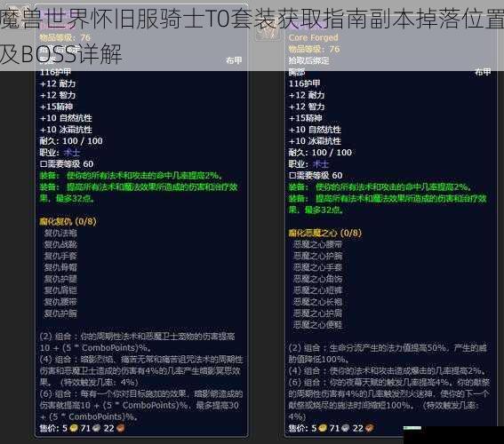The image size is (504, 444).
Task: Click class name '术士' in the 魔化恶魔之心 tooltip
Action: point(321,164)
